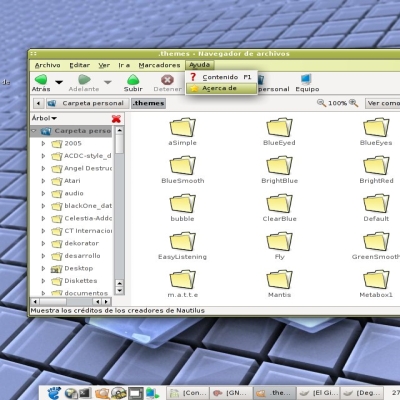The image size is (400, 400).
Task: Close the Ayuda menu
Action: [199, 65]
